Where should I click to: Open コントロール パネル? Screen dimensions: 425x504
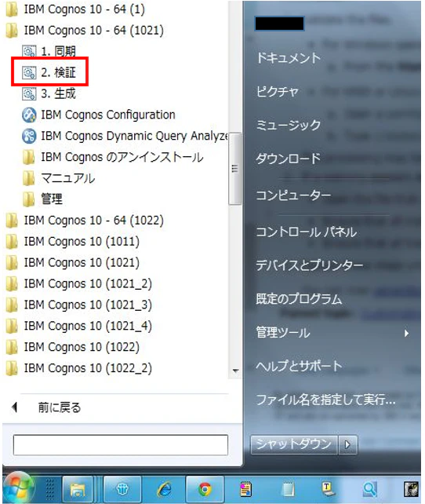307,232
